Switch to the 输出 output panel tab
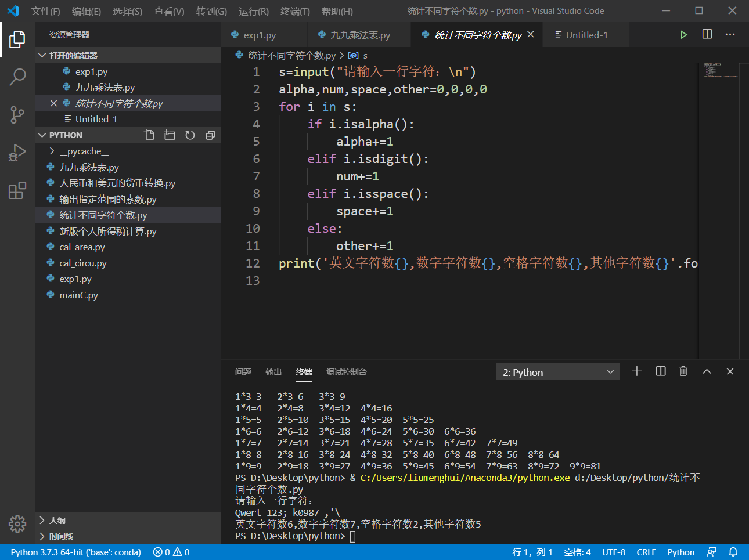749x560 pixels. pos(273,372)
